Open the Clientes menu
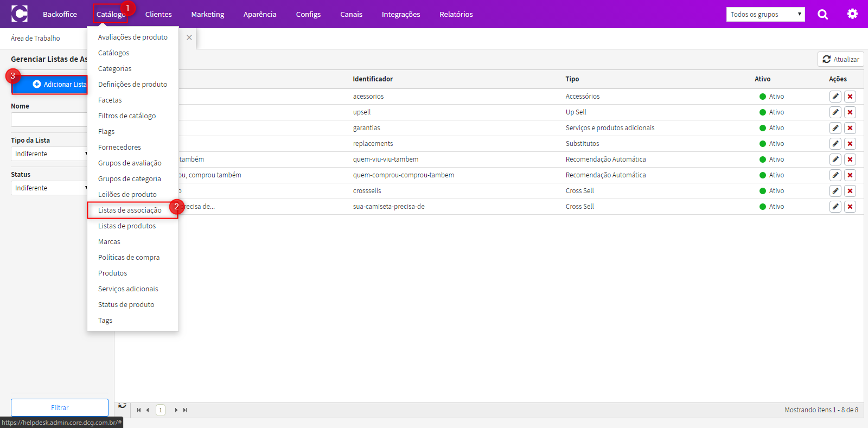Screen dimensions: 868x428 pyautogui.click(x=158, y=14)
